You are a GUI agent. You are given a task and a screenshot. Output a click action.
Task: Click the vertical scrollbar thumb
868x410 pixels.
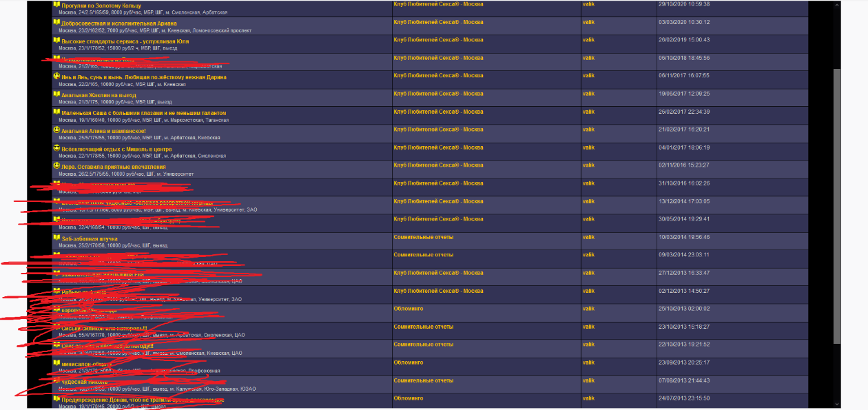pos(837,207)
